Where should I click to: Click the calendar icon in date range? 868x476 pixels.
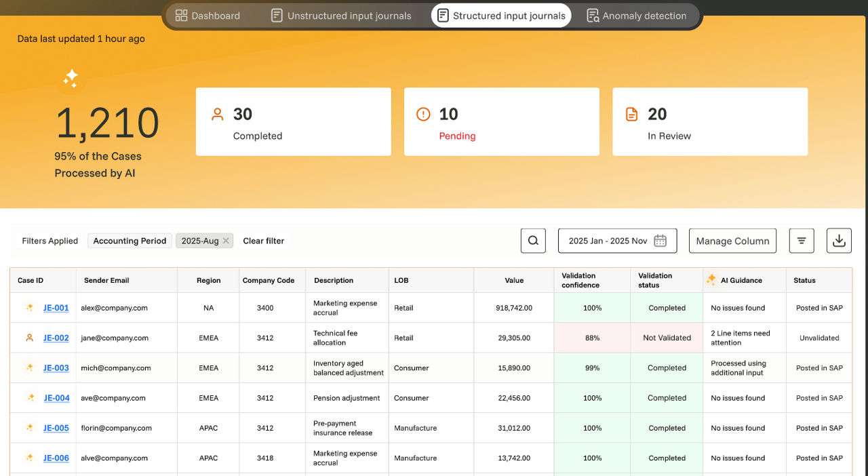(x=660, y=241)
